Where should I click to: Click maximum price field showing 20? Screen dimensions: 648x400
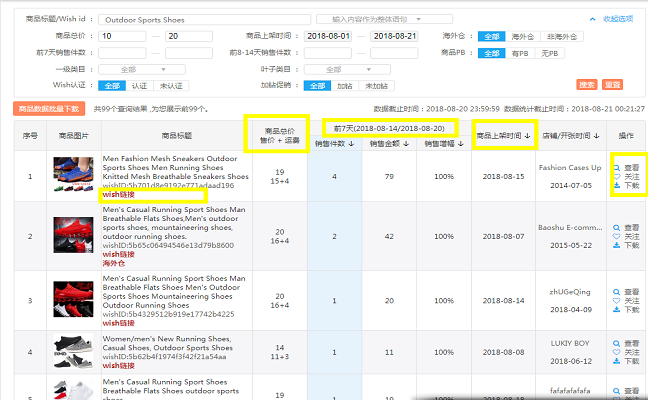tap(189, 36)
